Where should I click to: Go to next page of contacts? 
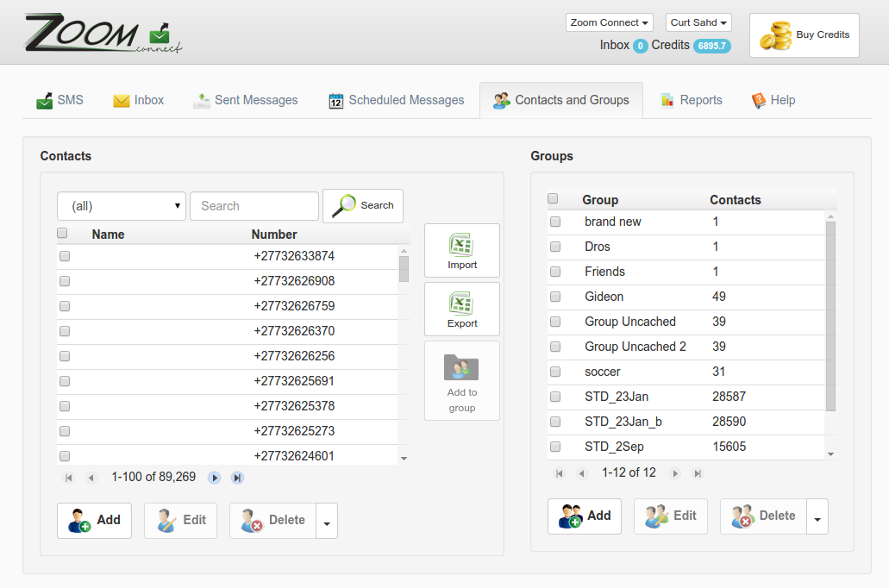(215, 478)
